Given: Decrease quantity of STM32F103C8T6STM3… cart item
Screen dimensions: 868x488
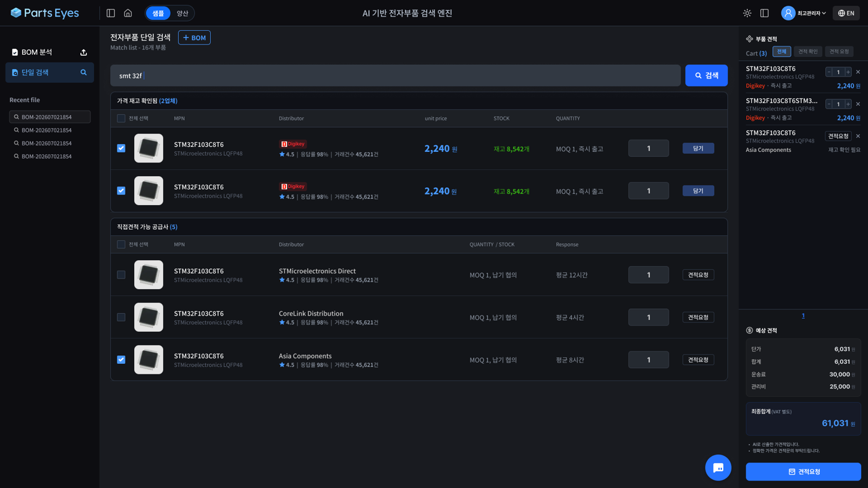Looking at the screenshot, I should tap(829, 104).
